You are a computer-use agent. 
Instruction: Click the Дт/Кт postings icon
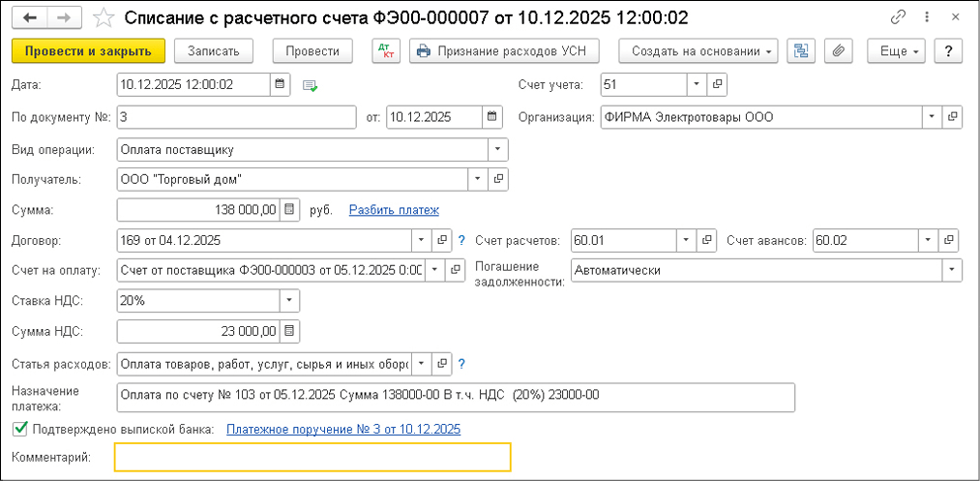point(385,51)
